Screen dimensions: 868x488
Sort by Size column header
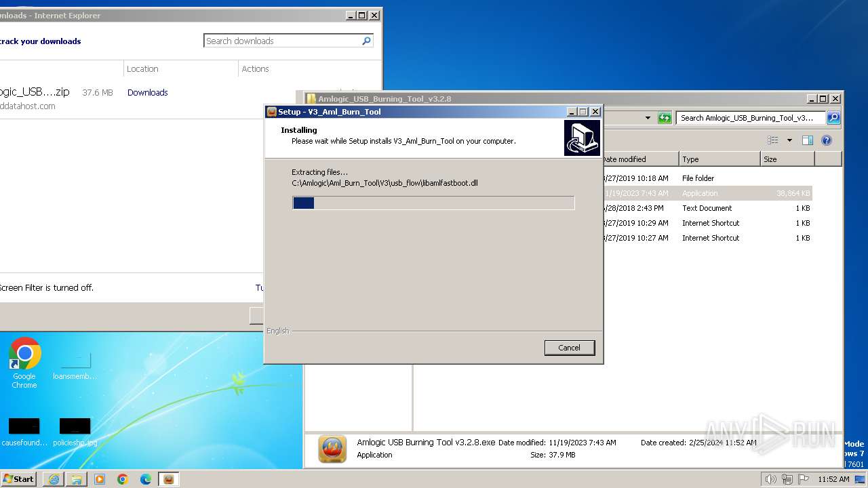(787, 159)
